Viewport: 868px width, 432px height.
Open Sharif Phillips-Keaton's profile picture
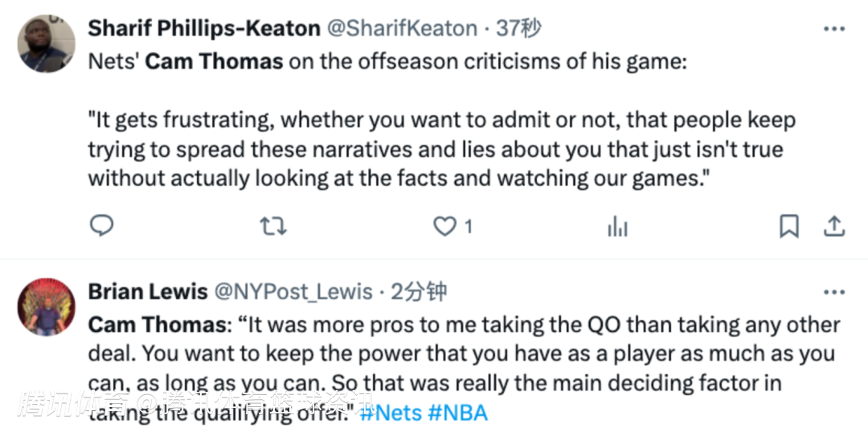[47, 43]
